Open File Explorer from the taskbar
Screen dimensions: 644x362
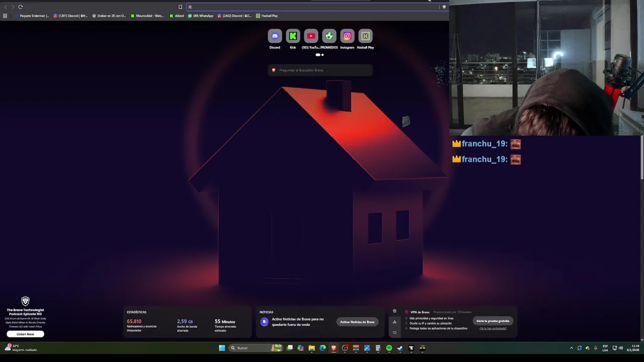coord(311,348)
